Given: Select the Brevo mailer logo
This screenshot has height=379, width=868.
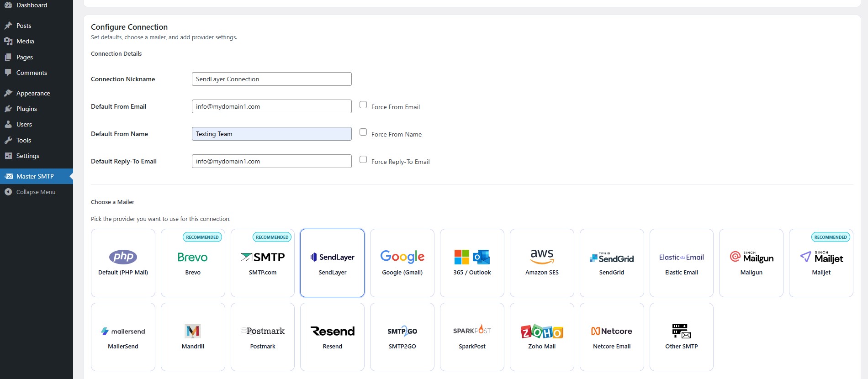Looking at the screenshot, I should pos(192,257).
